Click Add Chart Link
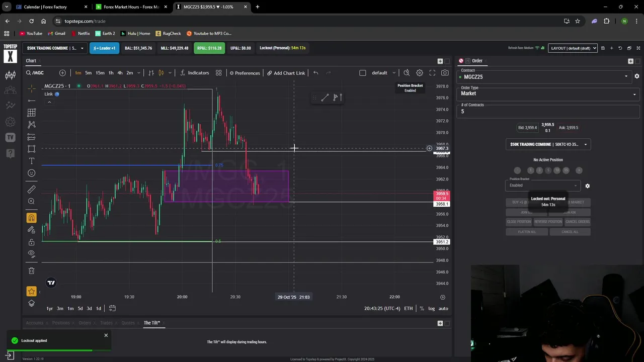This screenshot has width=644, height=362. (x=286, y=73)
